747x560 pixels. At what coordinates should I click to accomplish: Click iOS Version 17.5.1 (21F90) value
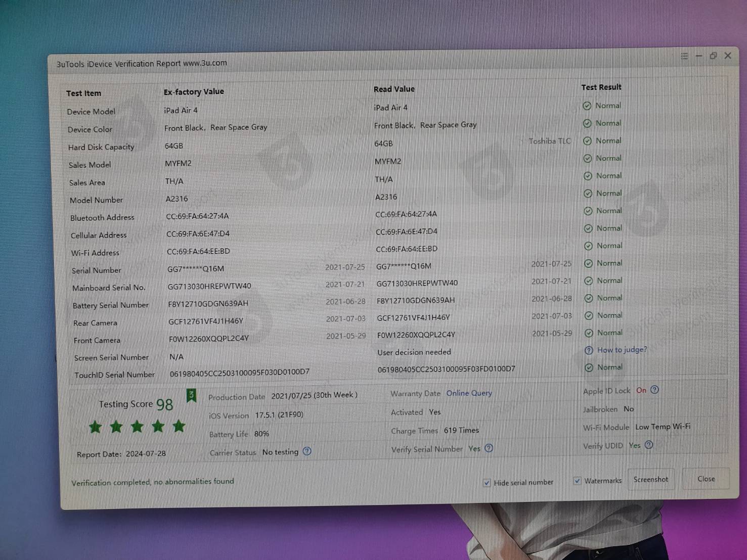click(x=279, y=414)
